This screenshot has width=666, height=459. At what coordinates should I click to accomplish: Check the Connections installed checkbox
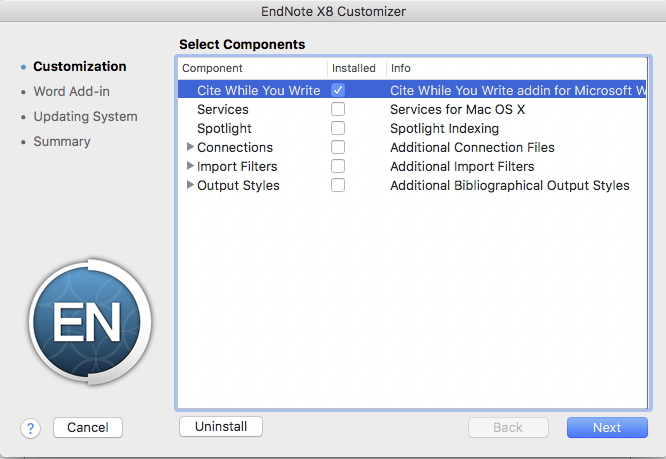tap(338, 147)
